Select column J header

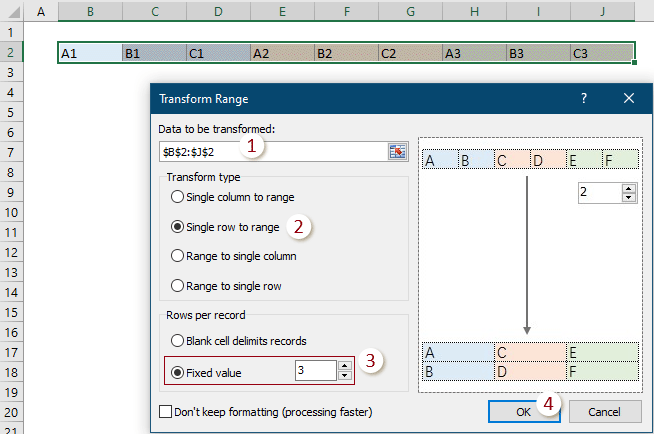pyautogui.click(x=602, y=11)
